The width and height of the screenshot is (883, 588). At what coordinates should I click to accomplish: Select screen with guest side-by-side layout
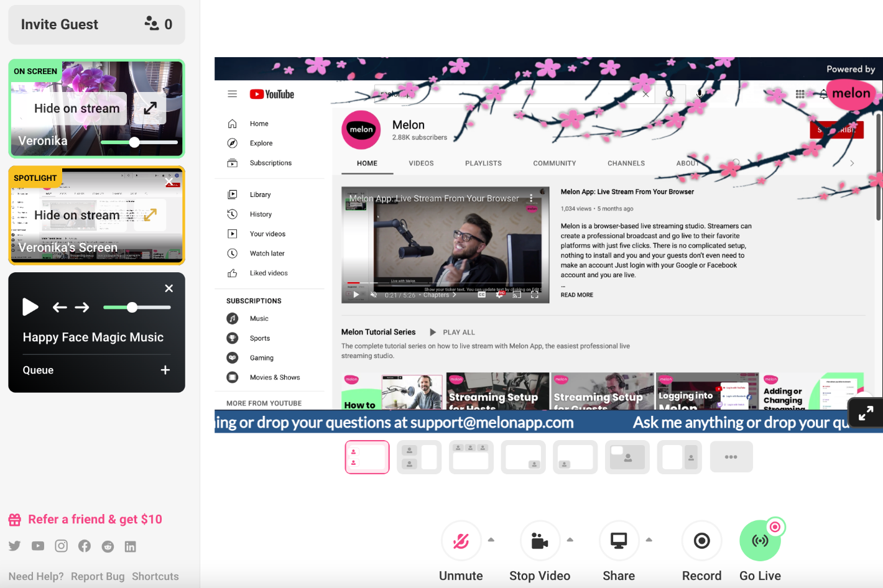point(680,457)
